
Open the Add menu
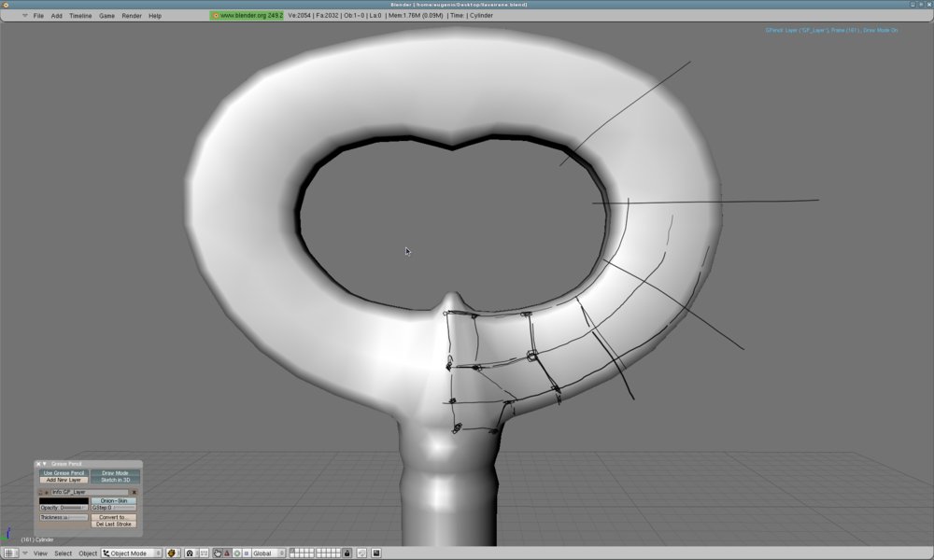(x=57, y=16)
